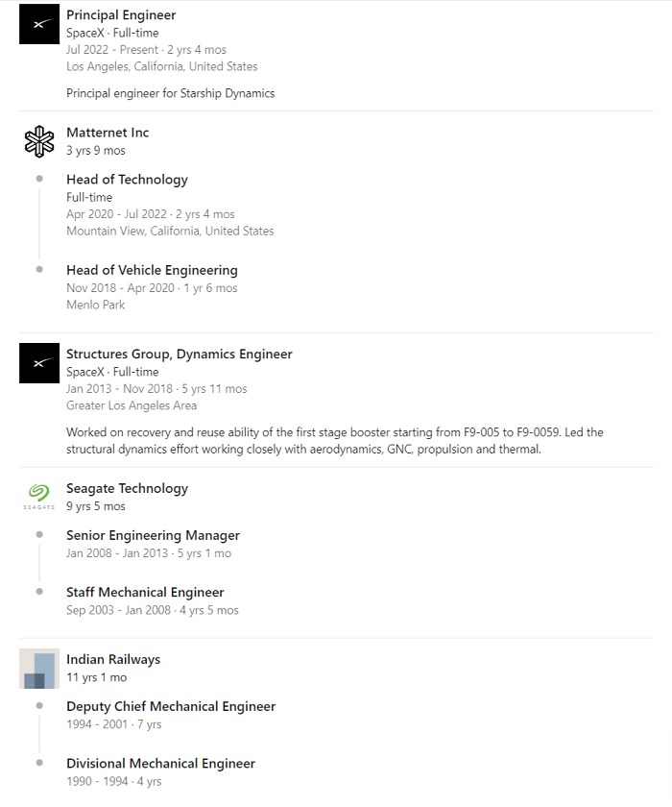Open the Seagate Technology company name
This screenshot has width=672, height=807.
click(x=127, y=488)
